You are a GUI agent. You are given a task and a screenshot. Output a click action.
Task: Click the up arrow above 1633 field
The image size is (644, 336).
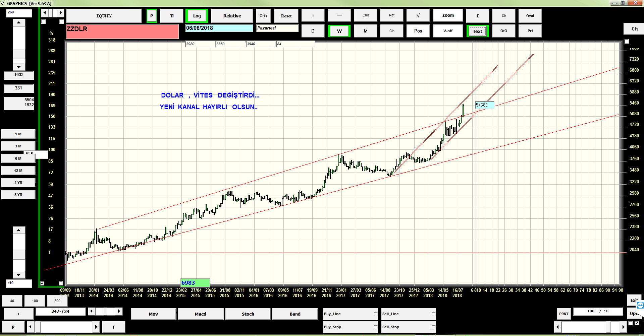point(19,23)
